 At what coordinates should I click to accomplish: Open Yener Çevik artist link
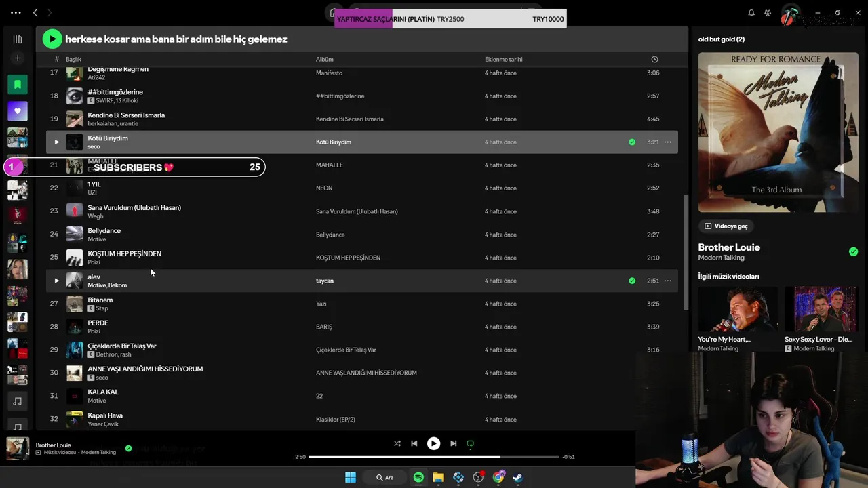[103, 424]
